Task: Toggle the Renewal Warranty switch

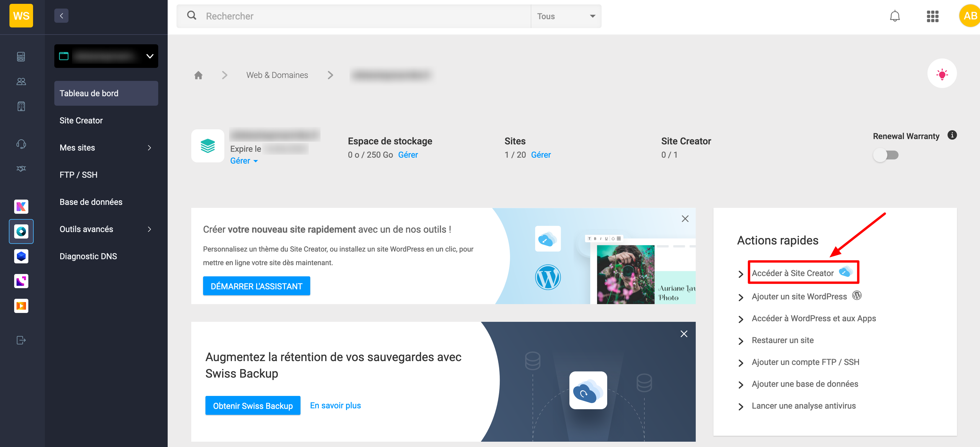Action: coord(886,155)
